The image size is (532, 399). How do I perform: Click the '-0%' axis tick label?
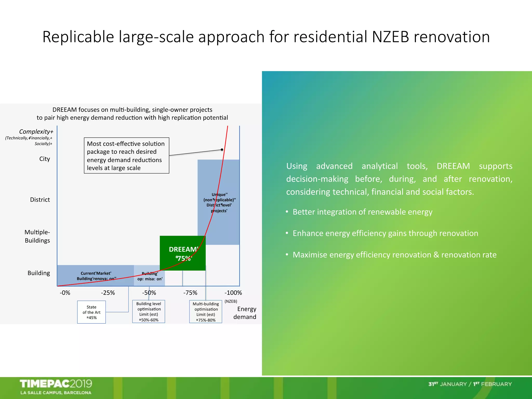[65, 293]
